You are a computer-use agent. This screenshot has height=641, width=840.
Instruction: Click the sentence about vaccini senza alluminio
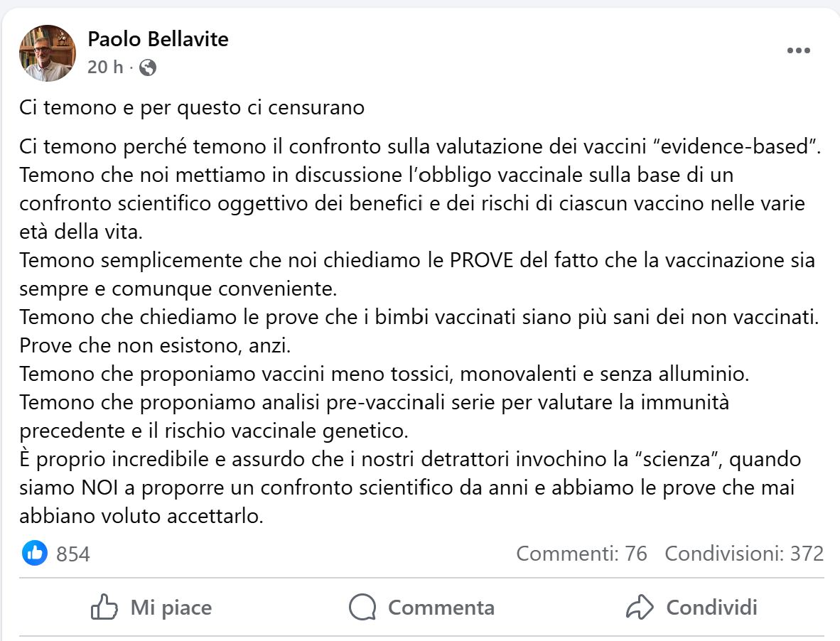[x=384, y=374]
